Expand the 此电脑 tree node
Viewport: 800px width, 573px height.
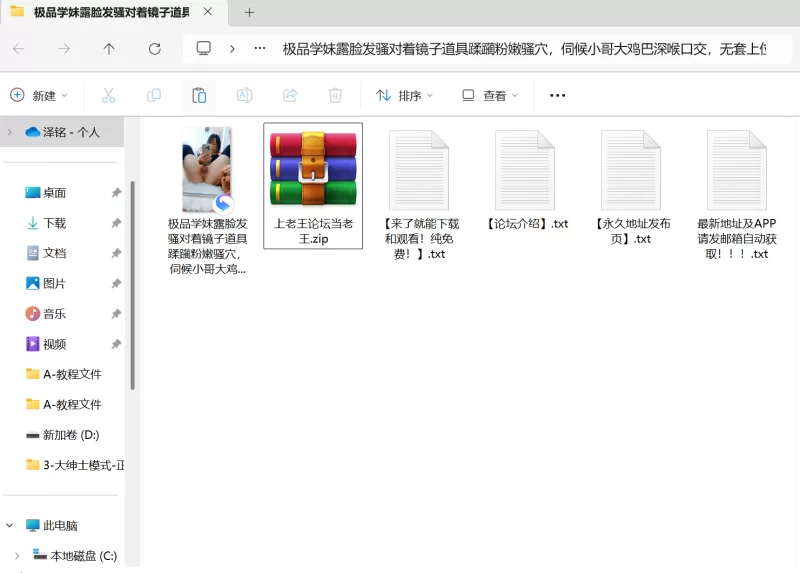click(10, 525)
